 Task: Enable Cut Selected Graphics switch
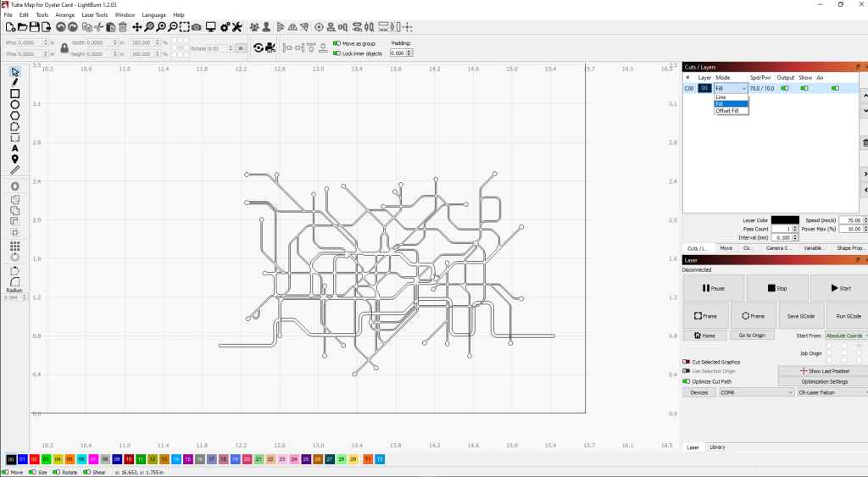coord(687,362)
